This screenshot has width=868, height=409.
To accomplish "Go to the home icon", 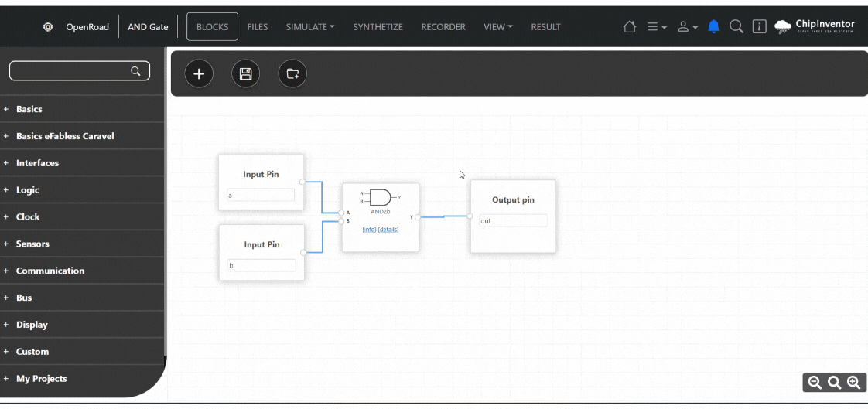I will 630,26.
